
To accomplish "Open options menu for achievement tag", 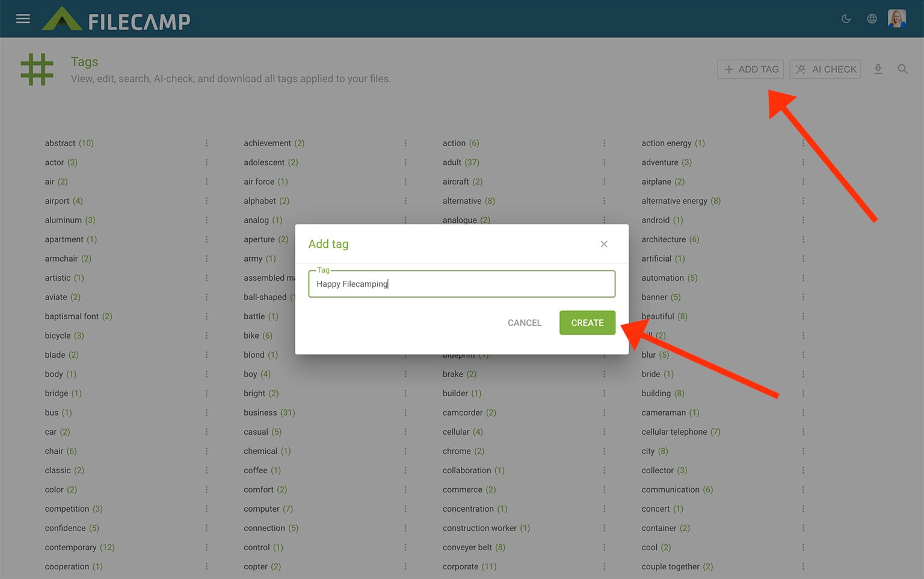I will point(405,143).
